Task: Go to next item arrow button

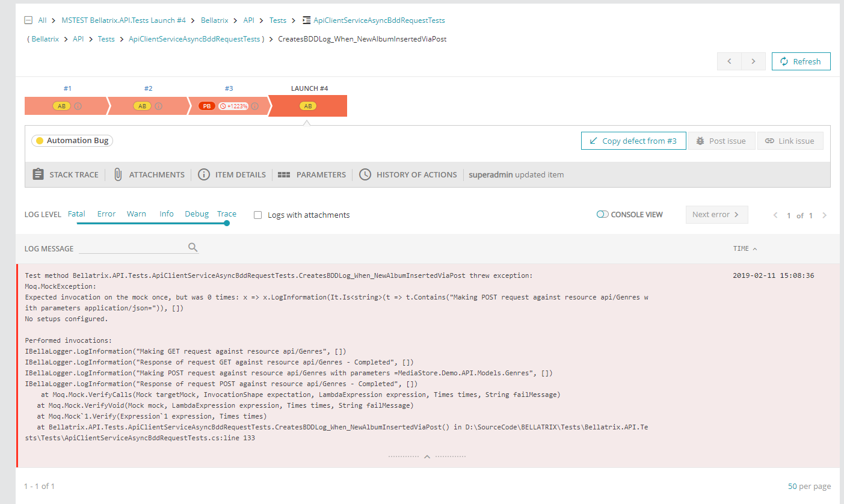Action: coord(753,61)
